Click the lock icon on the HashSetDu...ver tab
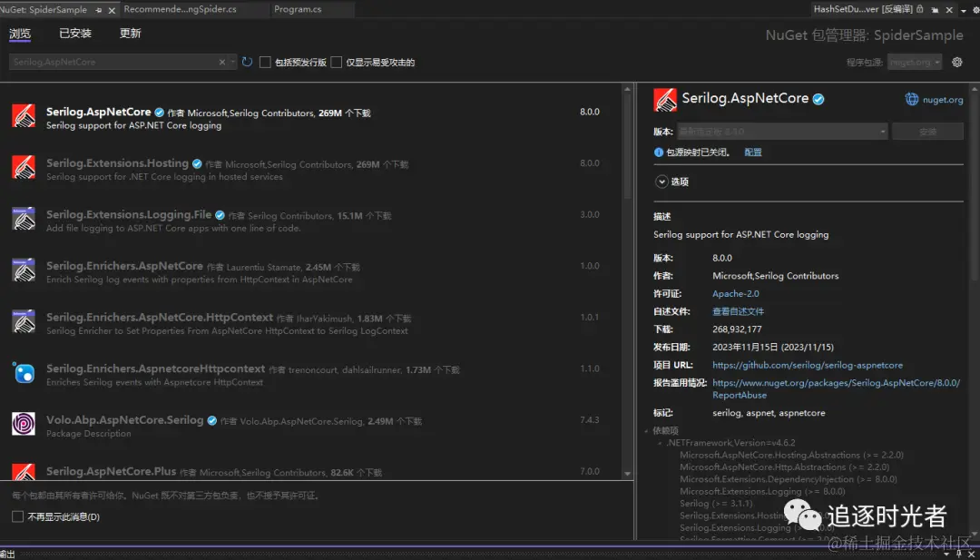 (919, 9)
